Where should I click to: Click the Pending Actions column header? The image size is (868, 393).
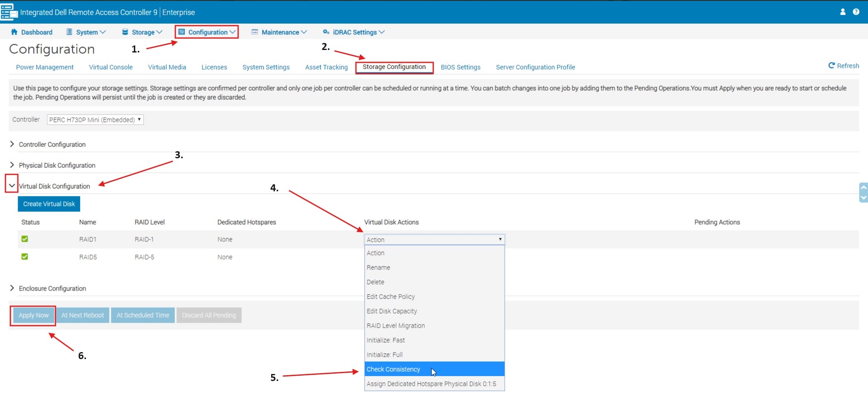point(717,222)
